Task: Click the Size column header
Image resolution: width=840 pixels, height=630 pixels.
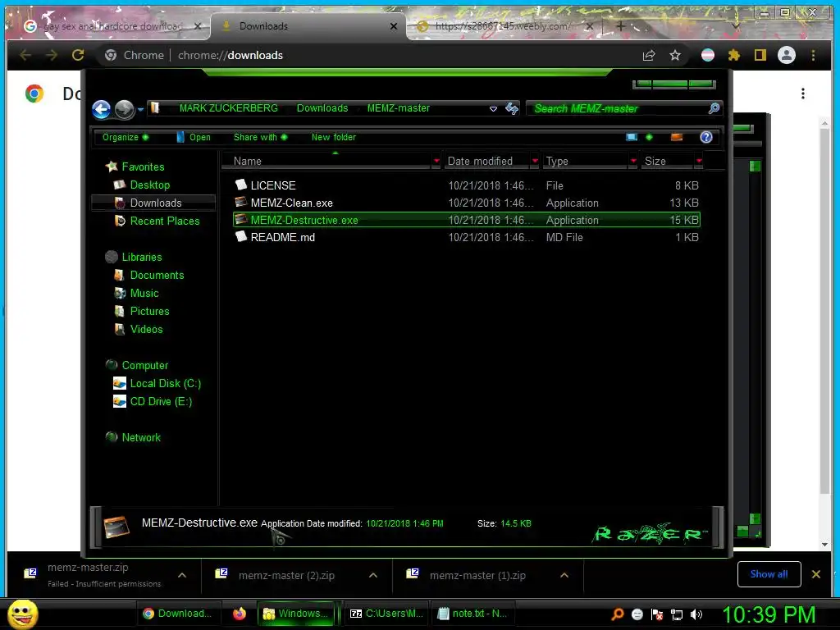Action: click(x=669, y=161)
